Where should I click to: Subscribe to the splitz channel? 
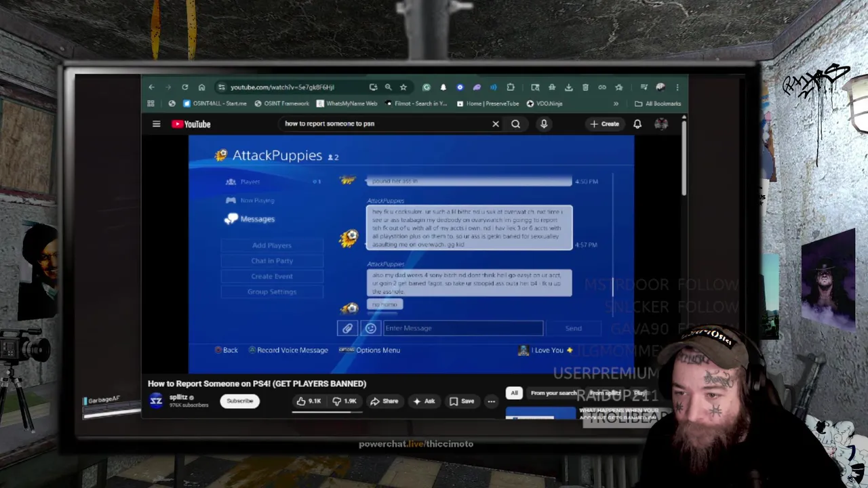pos(239,401)
